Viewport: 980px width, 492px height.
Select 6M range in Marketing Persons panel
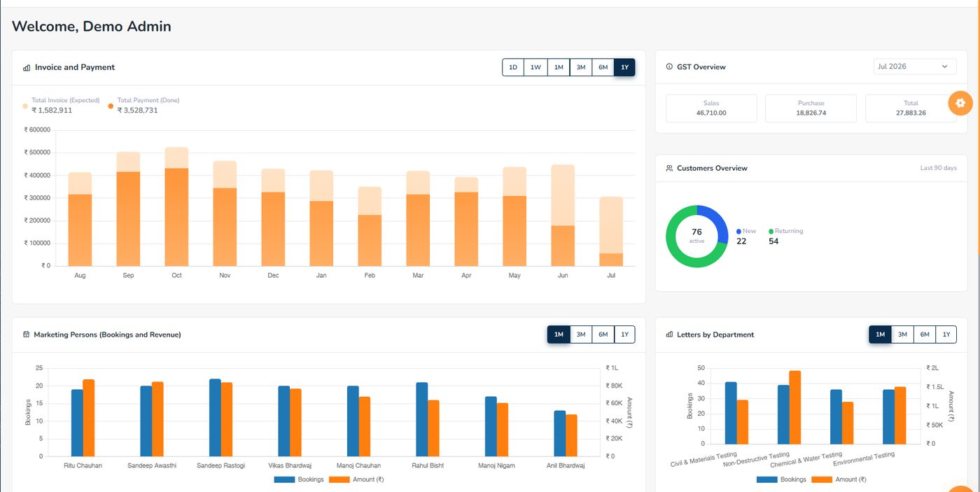pyautogui.click(x=603, y=335)
